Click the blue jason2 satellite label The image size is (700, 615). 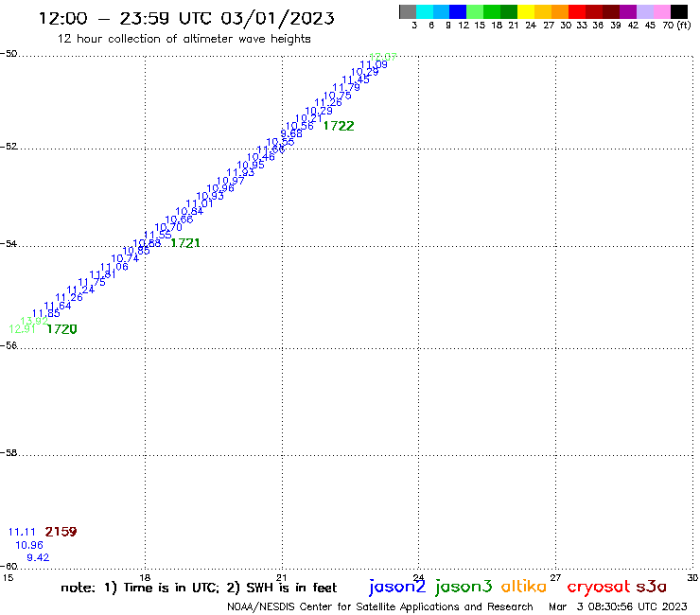point(397,587)
